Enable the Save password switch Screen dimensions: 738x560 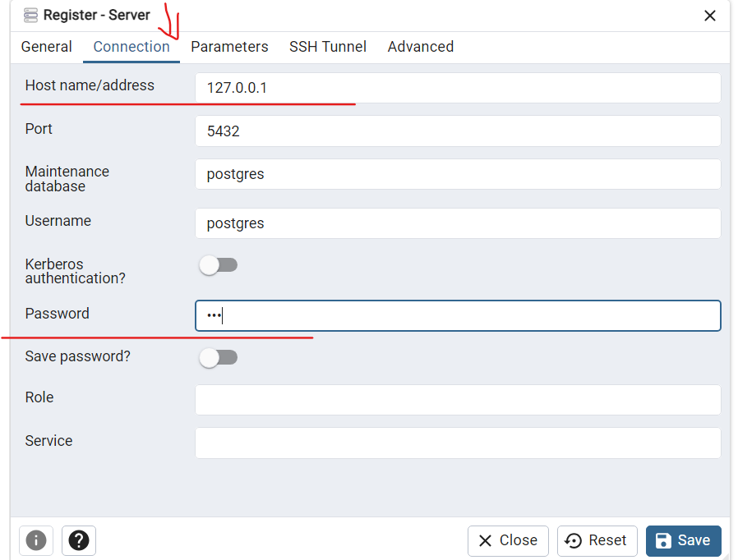[219, 358]
